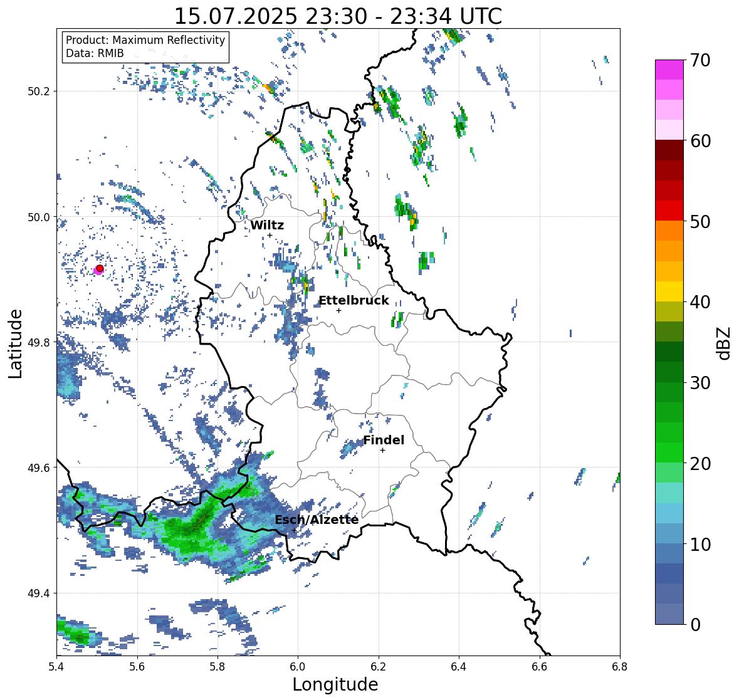
Task: Click the 'Data: RMIB' label
Action: [95, 53]
